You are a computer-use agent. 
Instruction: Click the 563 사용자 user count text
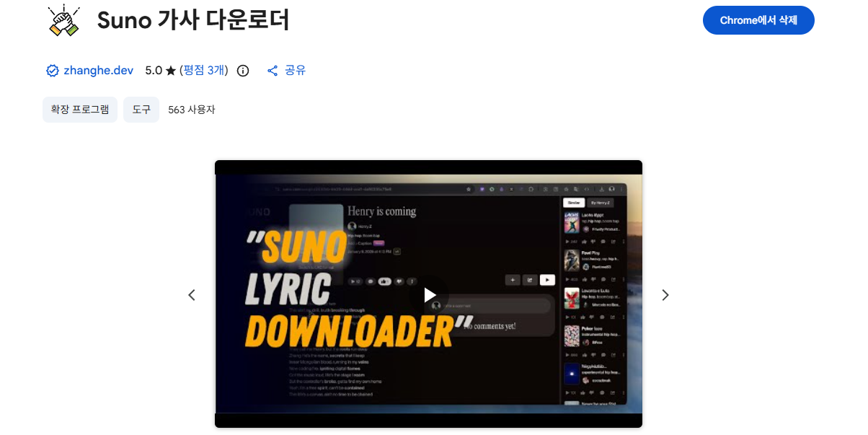pyautogui.click(x=192, y=110)
